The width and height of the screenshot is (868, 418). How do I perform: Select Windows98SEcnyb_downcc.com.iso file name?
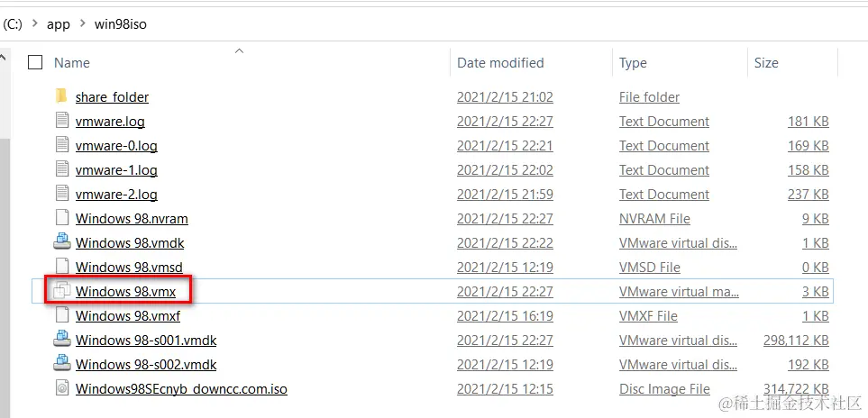(x=181, y=388)
